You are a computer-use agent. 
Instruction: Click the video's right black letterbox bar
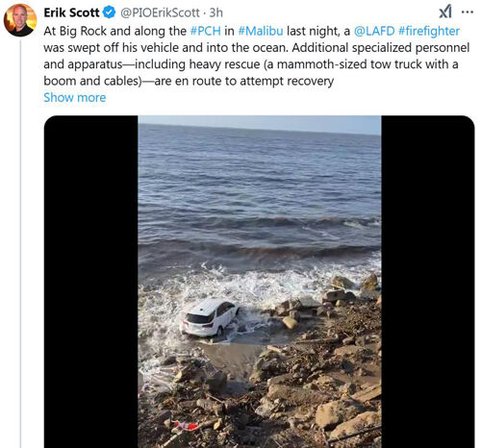click(x=428, y=282)
